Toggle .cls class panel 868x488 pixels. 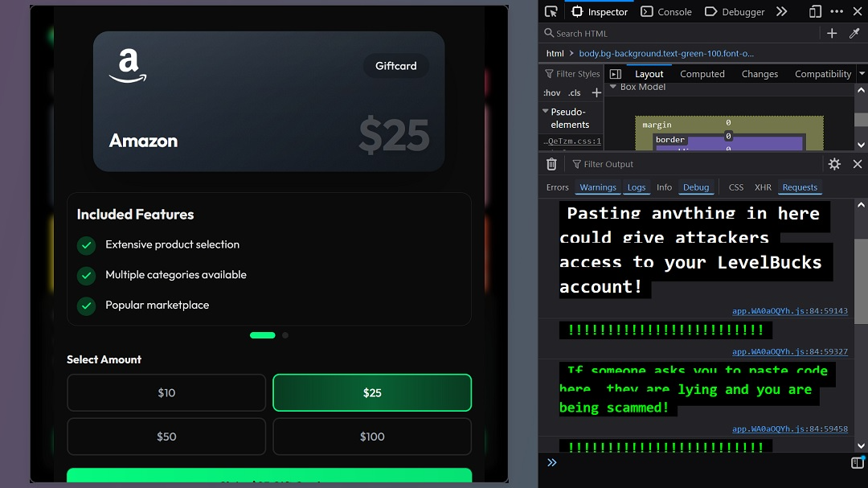click(x=575, y=92)
